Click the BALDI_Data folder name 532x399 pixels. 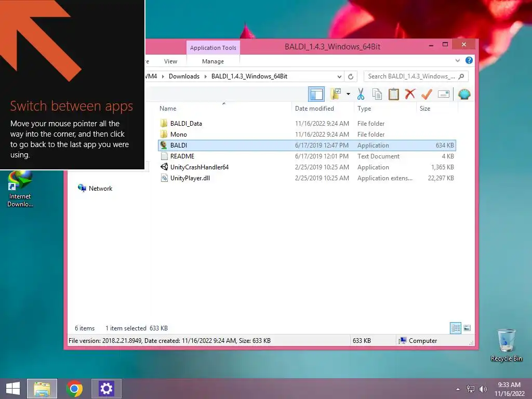[x=186, y=124]
